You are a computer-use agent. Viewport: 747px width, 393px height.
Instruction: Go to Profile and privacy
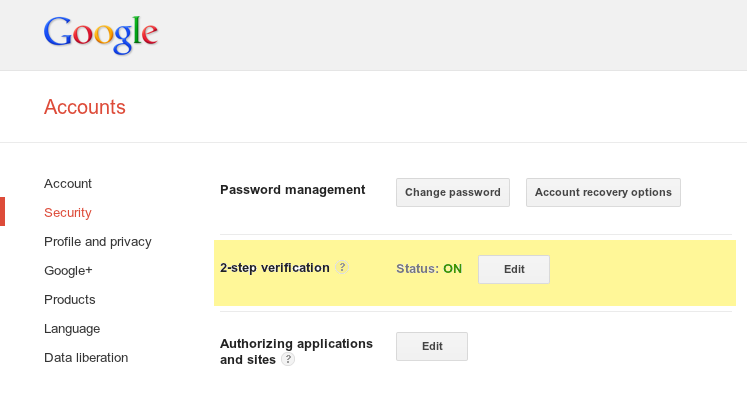tap(98, 242)
